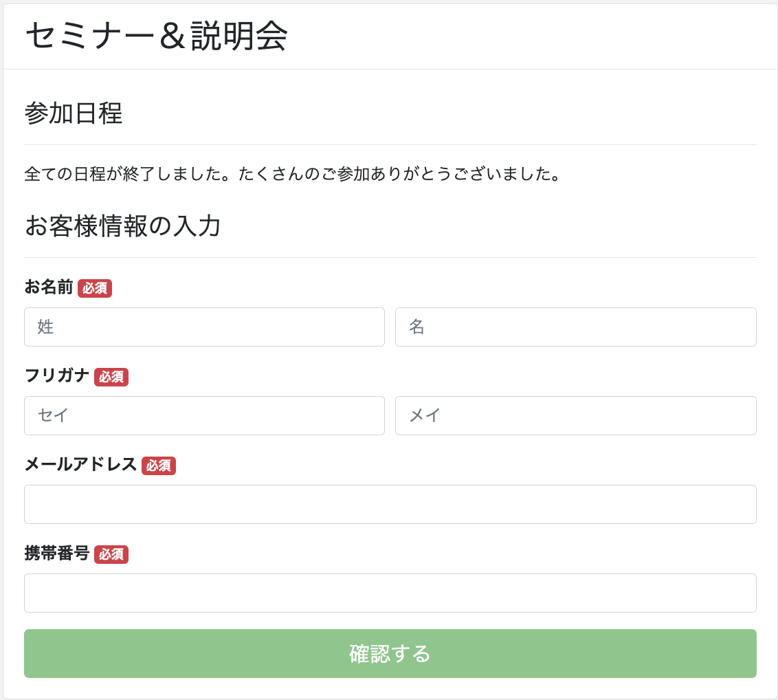
Task: Click the フリガナ field label
Action: [56, 376]
